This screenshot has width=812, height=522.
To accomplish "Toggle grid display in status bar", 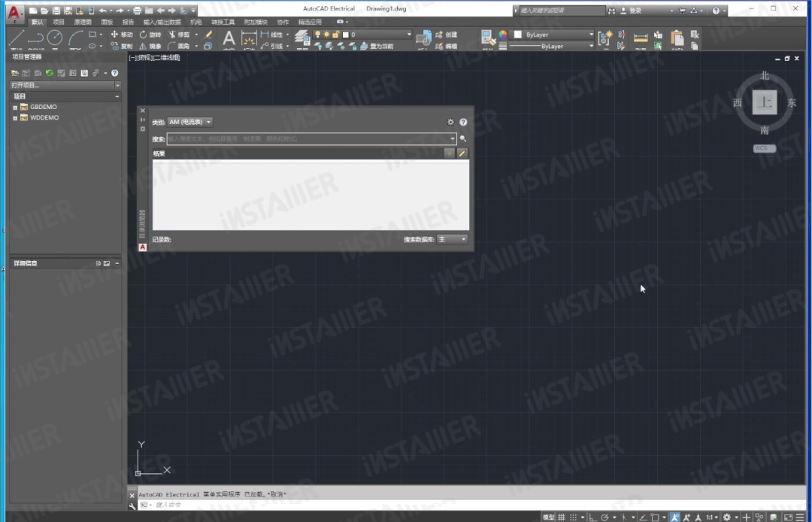I will coord(562,517).
